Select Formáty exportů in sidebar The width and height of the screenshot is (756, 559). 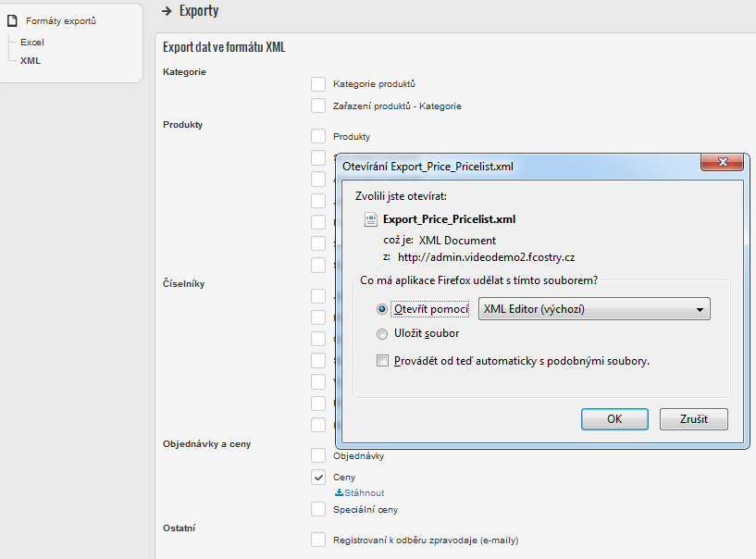[61, 20]
